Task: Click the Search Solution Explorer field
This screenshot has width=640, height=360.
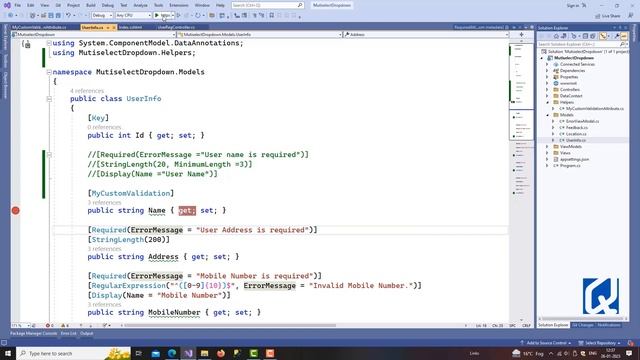Action: click(x=582, y=44)
